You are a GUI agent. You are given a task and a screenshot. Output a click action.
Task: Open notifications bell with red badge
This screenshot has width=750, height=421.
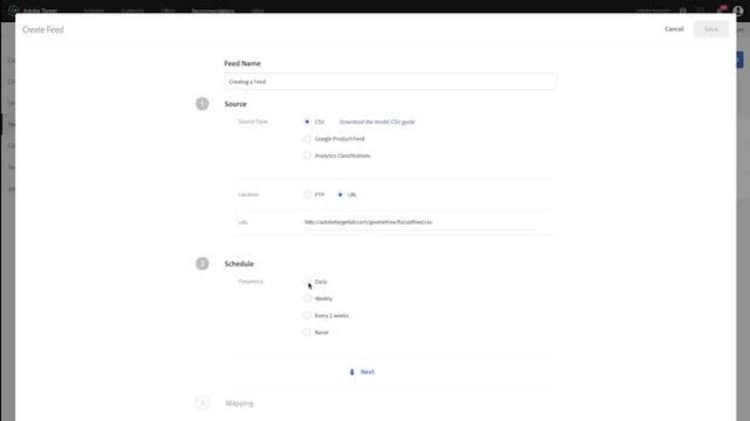pos(721,10)
